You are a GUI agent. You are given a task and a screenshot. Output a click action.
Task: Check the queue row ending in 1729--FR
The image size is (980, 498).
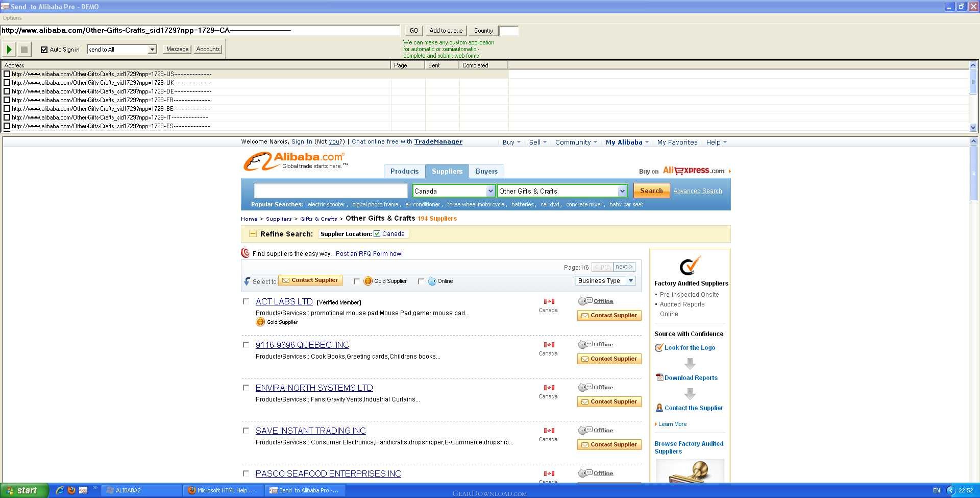7,100
